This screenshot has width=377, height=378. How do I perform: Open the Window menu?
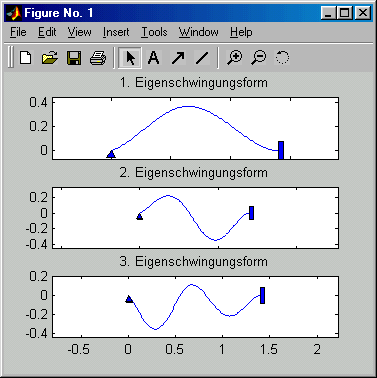(199, 32)
